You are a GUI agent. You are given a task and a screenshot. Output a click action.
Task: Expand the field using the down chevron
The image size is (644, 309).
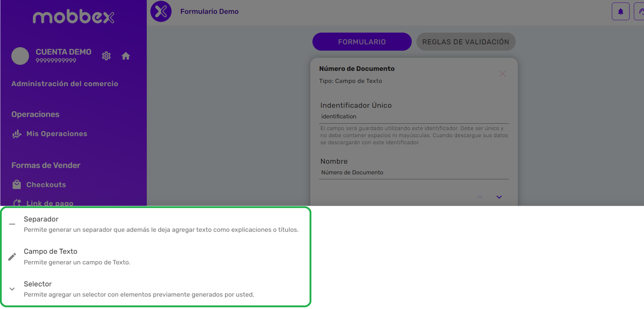pos(499,197)
